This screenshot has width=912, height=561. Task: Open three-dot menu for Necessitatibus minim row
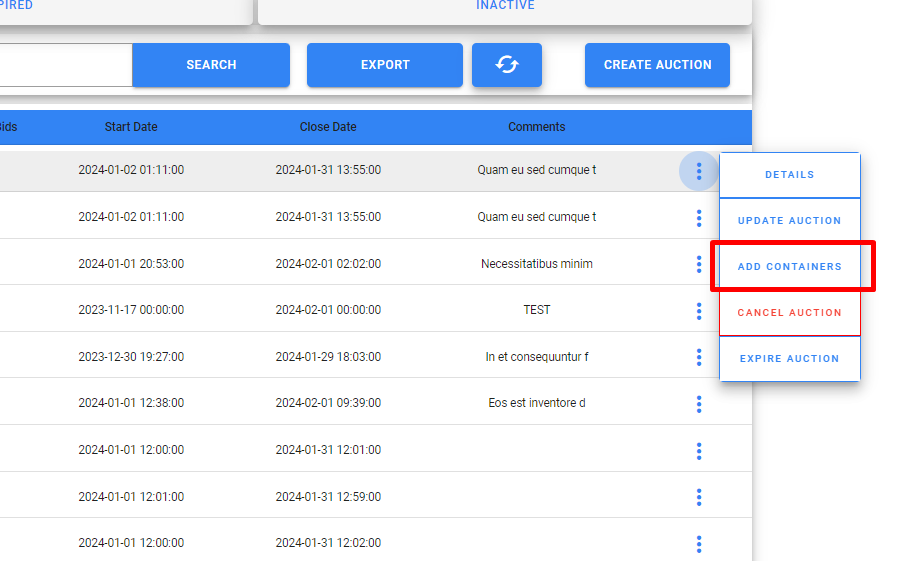click(698, 265)
